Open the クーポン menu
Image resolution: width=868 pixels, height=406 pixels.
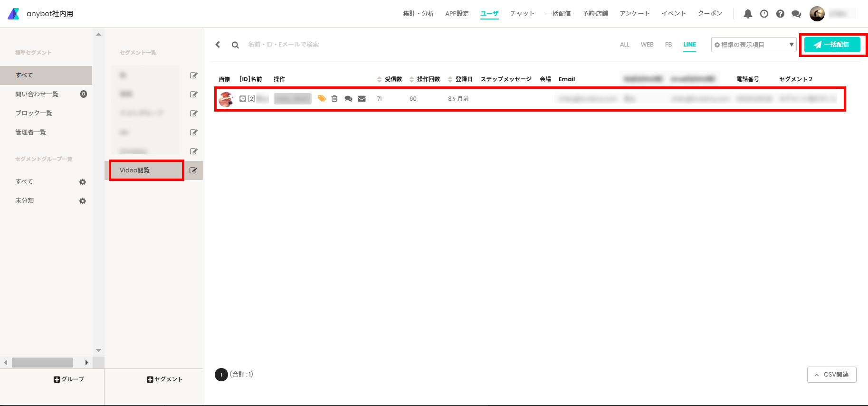click(710, 14)
